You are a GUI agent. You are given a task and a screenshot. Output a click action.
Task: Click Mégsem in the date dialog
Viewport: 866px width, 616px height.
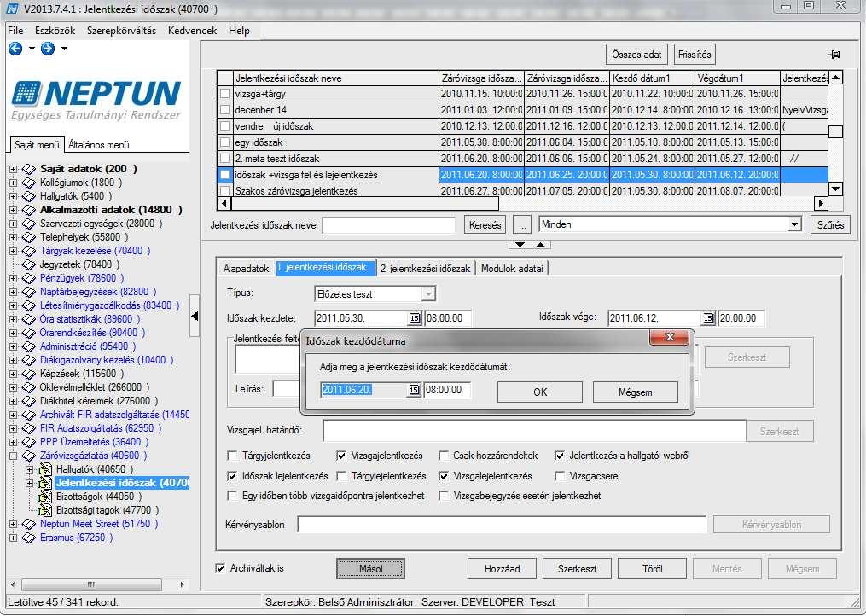(635, 392)
